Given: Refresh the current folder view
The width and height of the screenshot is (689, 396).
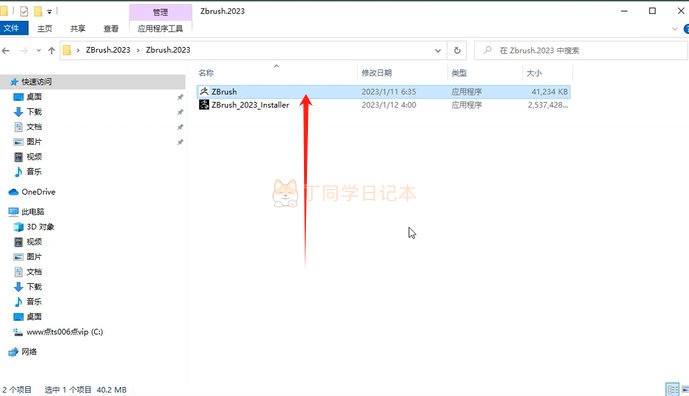Looking at the screenshot, I should [457, 51].
